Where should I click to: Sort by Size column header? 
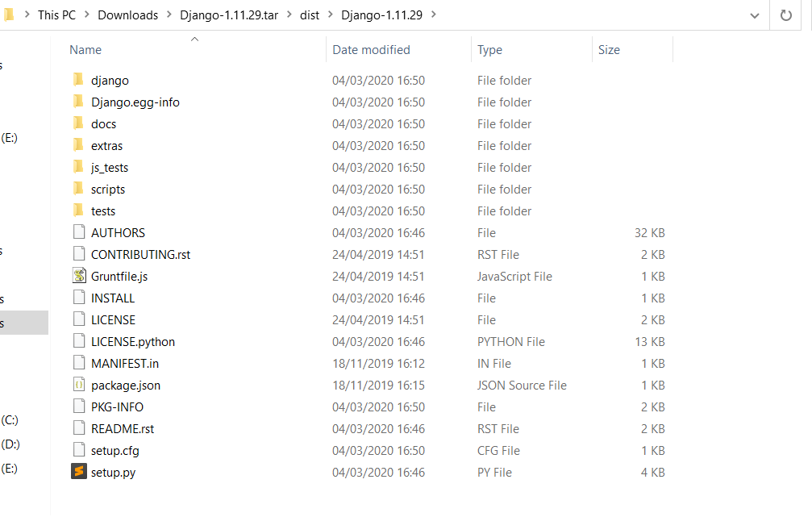point(609,50)
